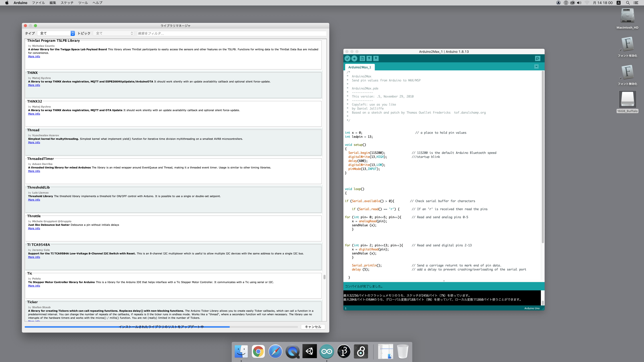Open Arduino app in the Dock
Screen dimensions: 644x362
327,352
